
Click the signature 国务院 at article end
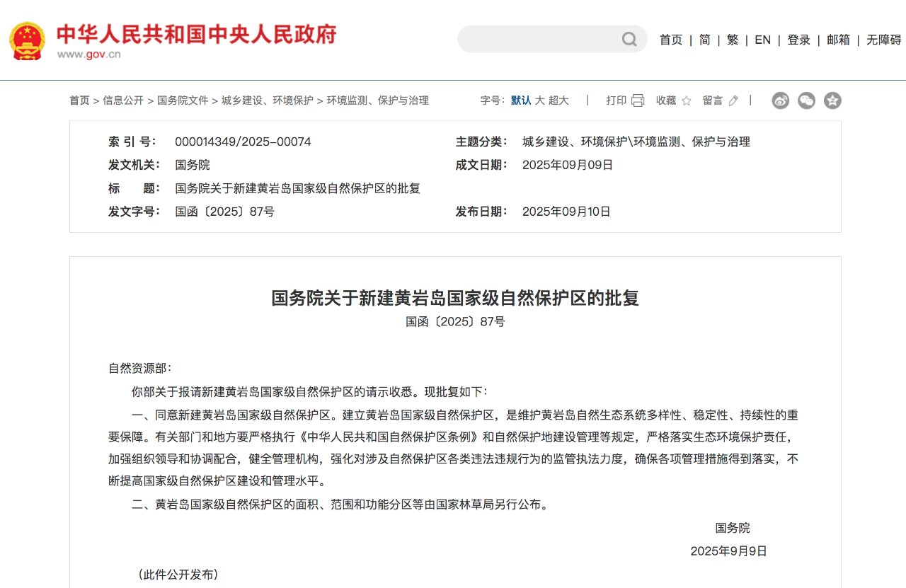click(x=733, y=528)
